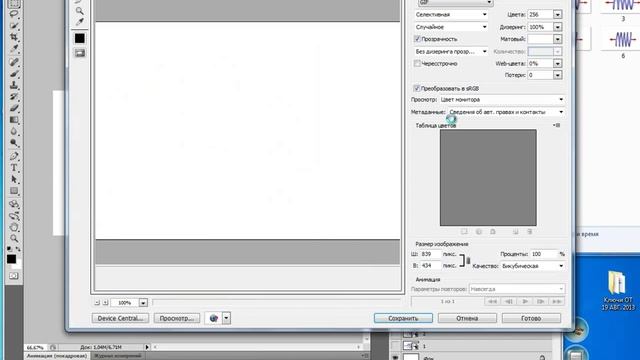Select the Quick Selection tool
Viewport: 640px width, 360px height.
14,26
